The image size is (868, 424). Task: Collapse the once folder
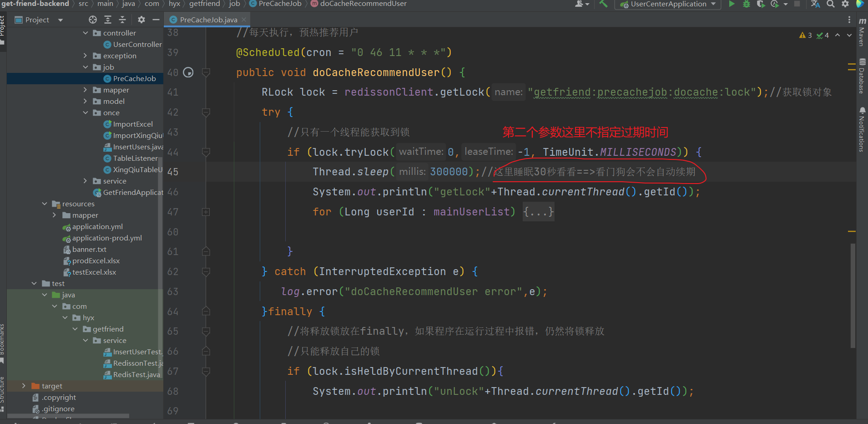85,112
